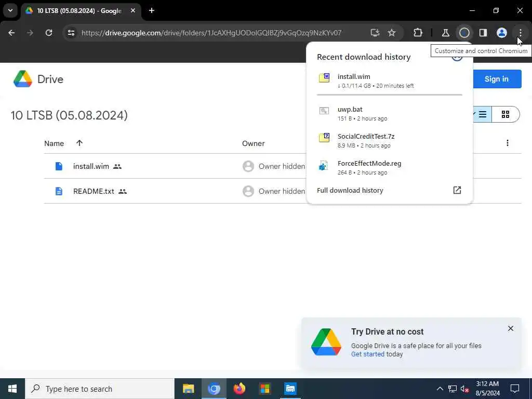The width and height of the screenshot is (532, 399).
Task: Click install.wim download progress bar
Action: click(x=390, y=95)
